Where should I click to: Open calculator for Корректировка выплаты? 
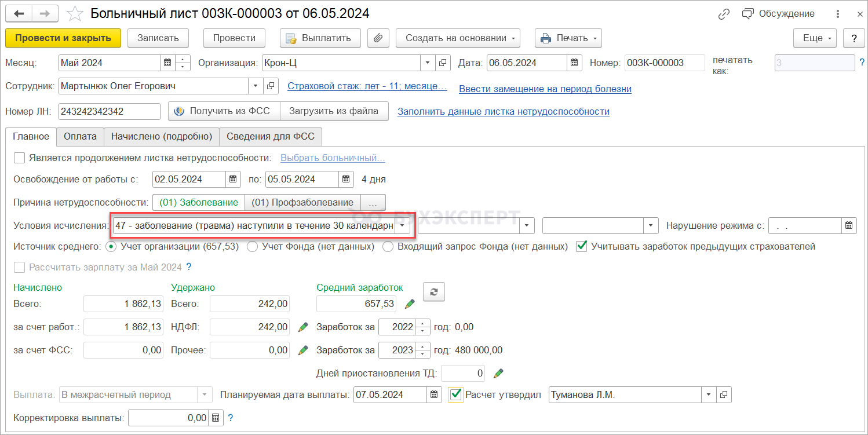tap(215, 418)
